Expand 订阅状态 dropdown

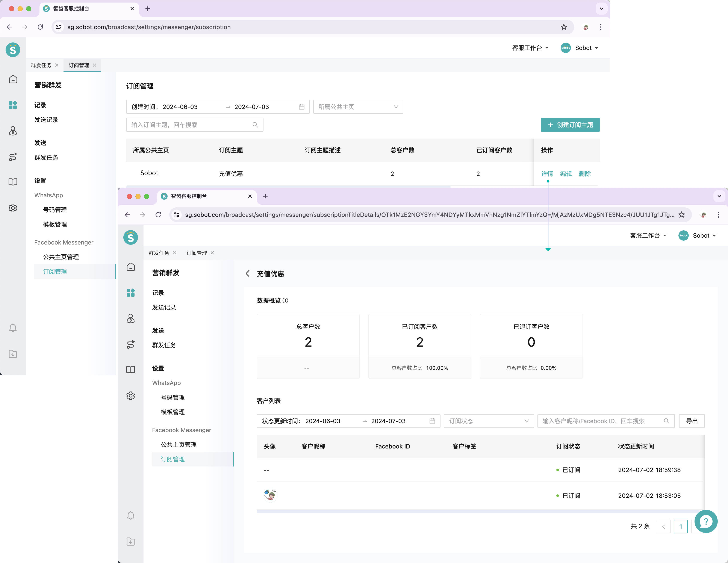(489, 421)
